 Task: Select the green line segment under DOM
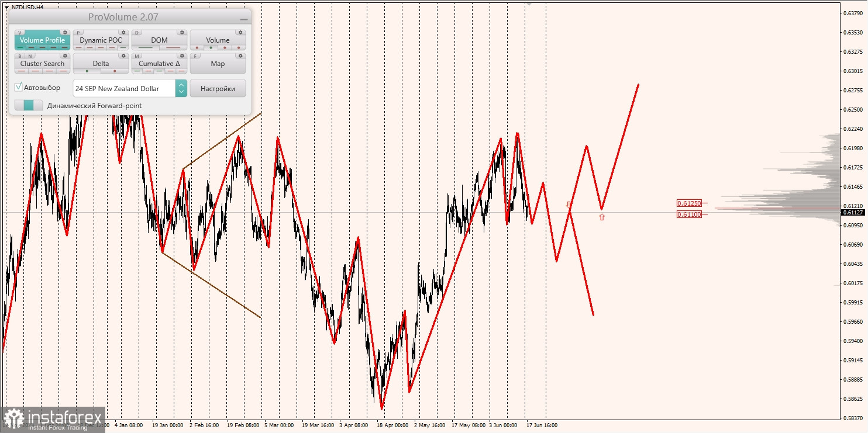click(x=146, y=48)
